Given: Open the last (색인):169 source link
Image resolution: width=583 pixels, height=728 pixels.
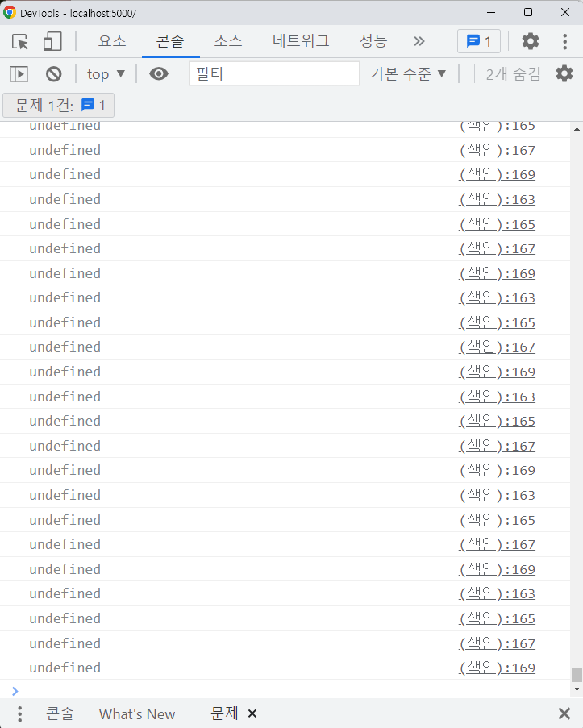Looking at the screenshot, I should pos(497,668).
